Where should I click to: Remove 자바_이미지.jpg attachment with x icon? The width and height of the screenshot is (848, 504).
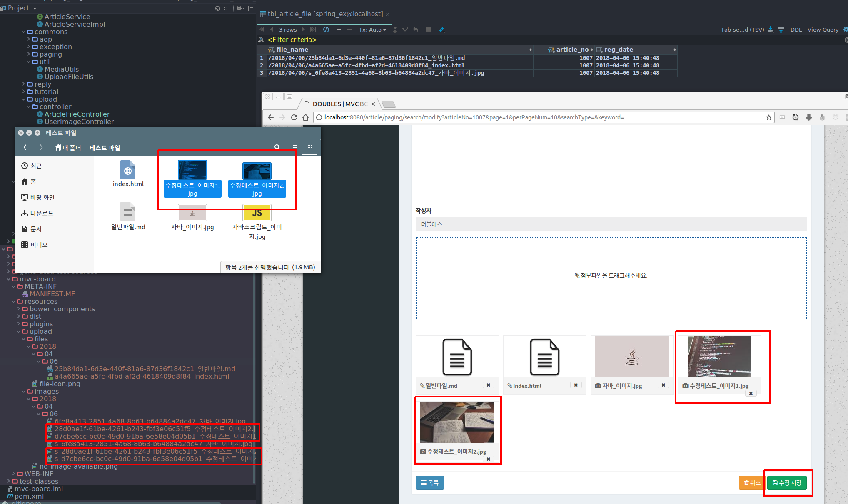tap(663, 385)
